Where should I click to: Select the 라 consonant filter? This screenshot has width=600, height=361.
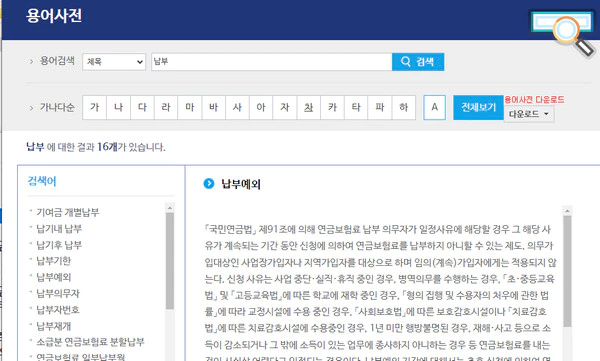(166, 107)
